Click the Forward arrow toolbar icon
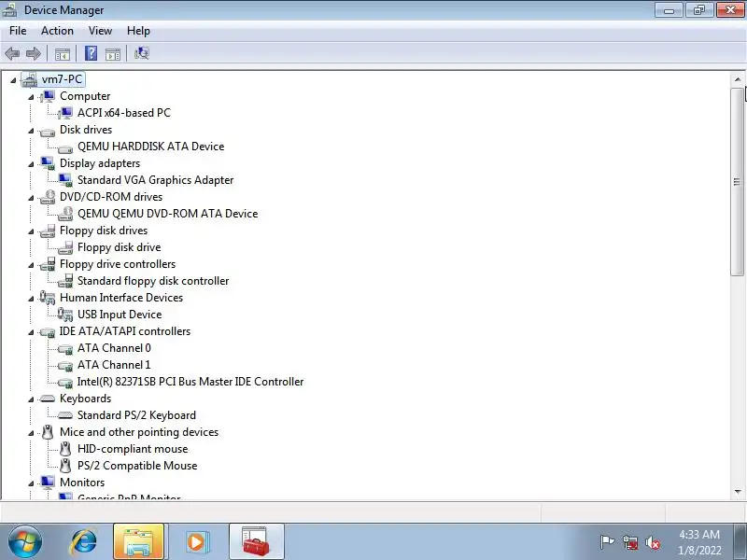747x560 pixels. point(34,53)
